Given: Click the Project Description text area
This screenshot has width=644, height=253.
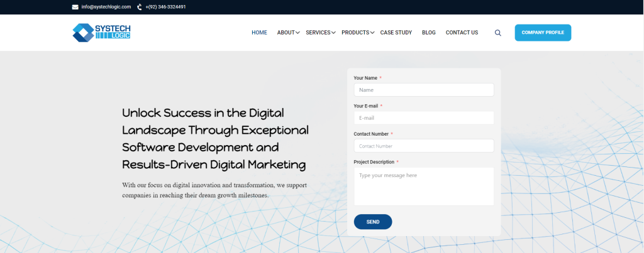Looking at the screenshot, I should click(424, 186).
